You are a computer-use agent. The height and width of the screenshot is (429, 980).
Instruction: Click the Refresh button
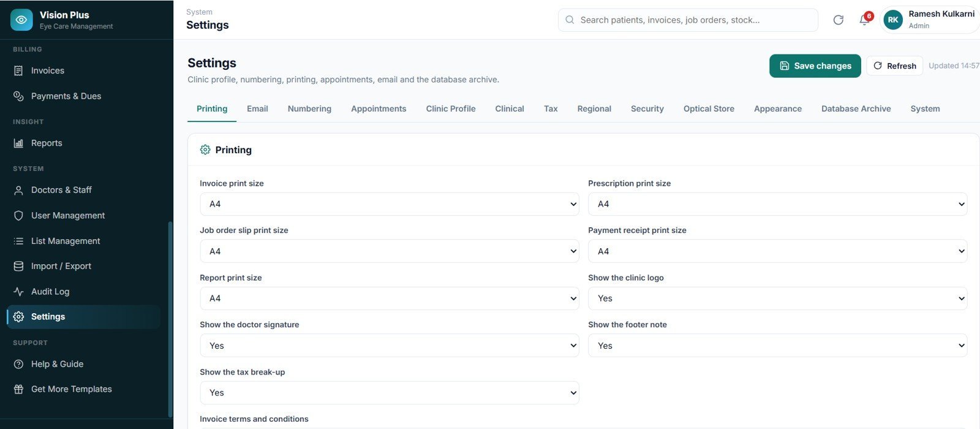[894, 66]
